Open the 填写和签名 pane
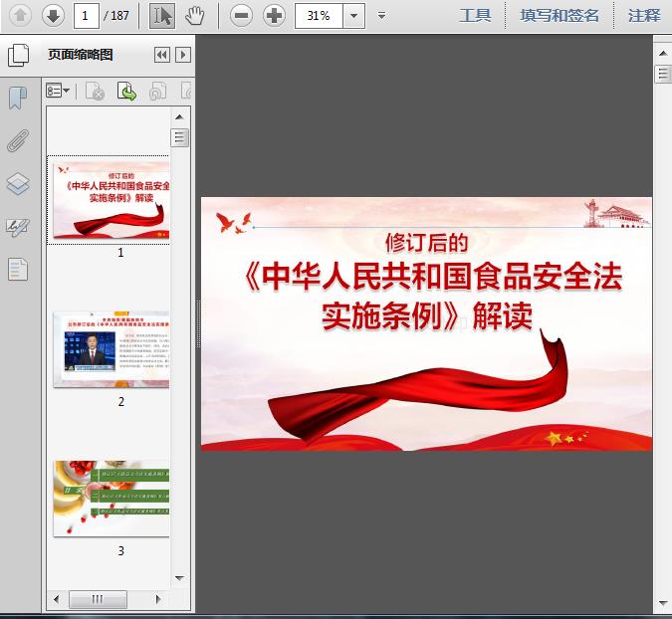The height and width of the screenshot is (619, 672). (x=559, y=16)
